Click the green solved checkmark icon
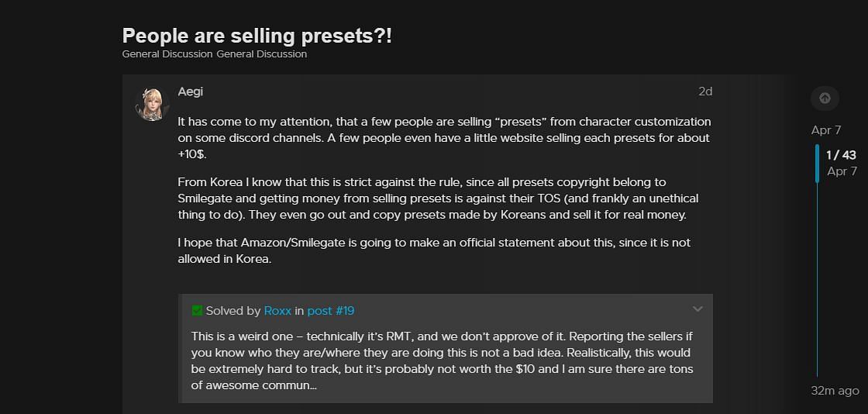 (197, 311)
